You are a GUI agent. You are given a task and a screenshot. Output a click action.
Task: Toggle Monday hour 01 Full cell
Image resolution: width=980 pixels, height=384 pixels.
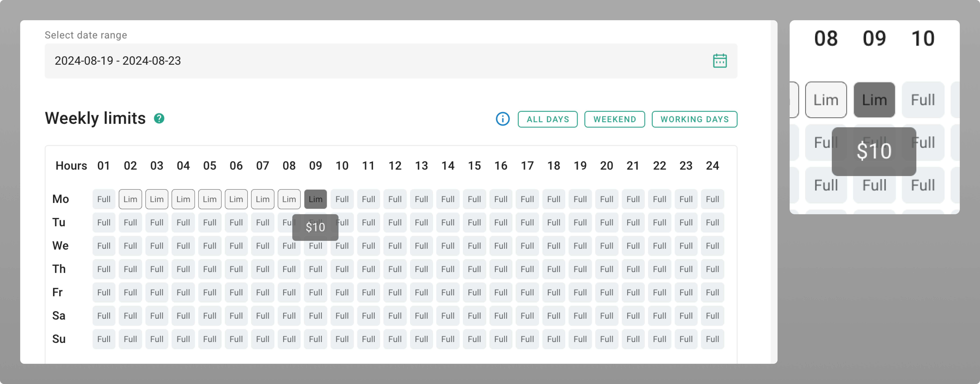(x=104, y=199)
